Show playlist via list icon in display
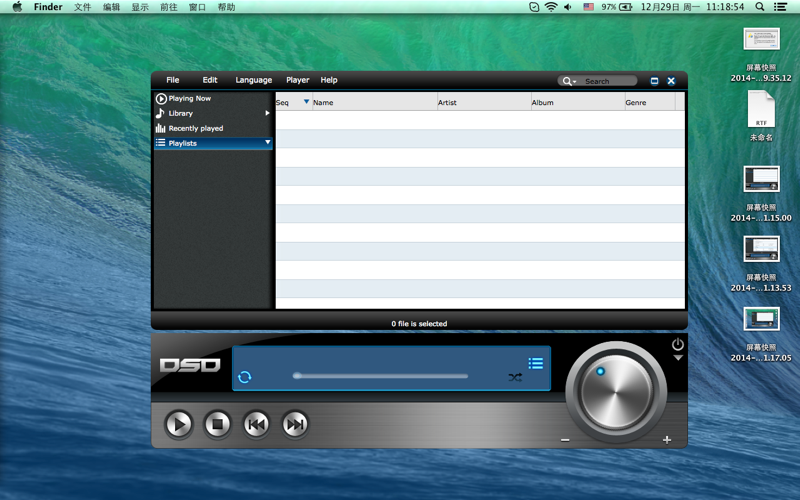Screen dimensions: 800x500 (536, 363)
